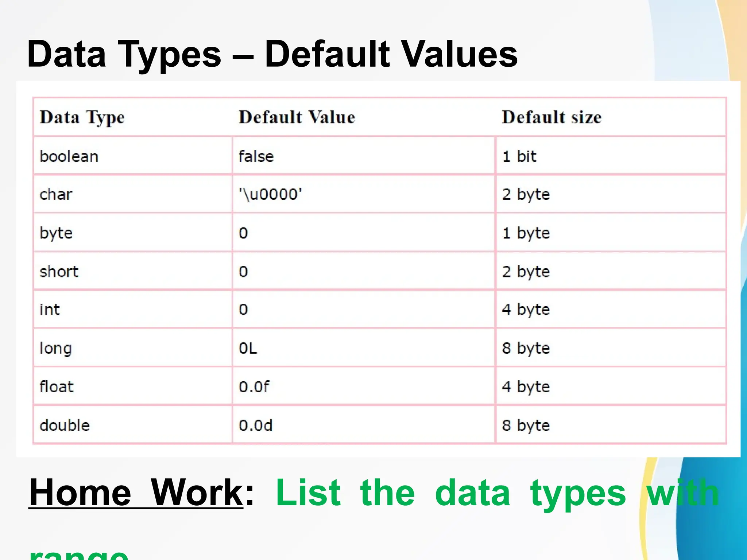Click the underlined 'Home Work' text

pyautogui.click(x=136, y=493)
